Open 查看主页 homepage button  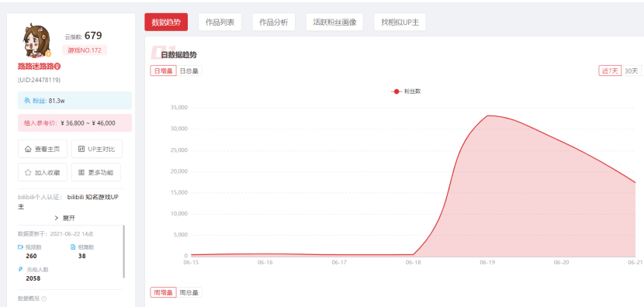point(43,149)
